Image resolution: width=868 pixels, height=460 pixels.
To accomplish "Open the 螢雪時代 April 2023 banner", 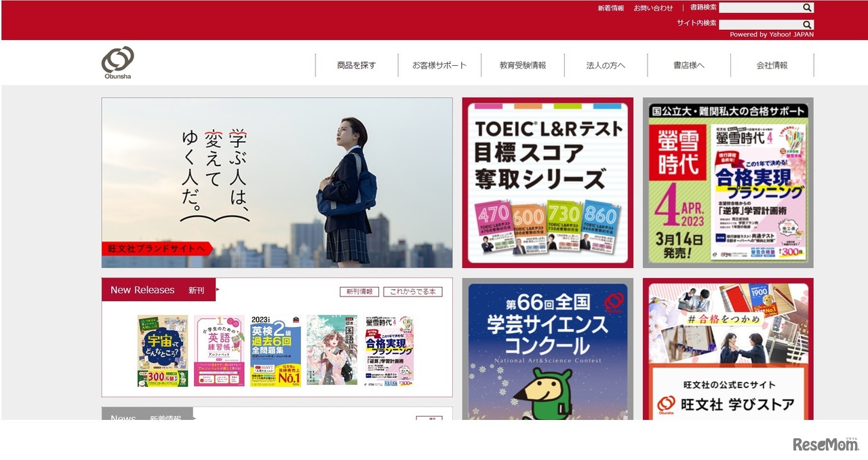I will tap(728, 183).
